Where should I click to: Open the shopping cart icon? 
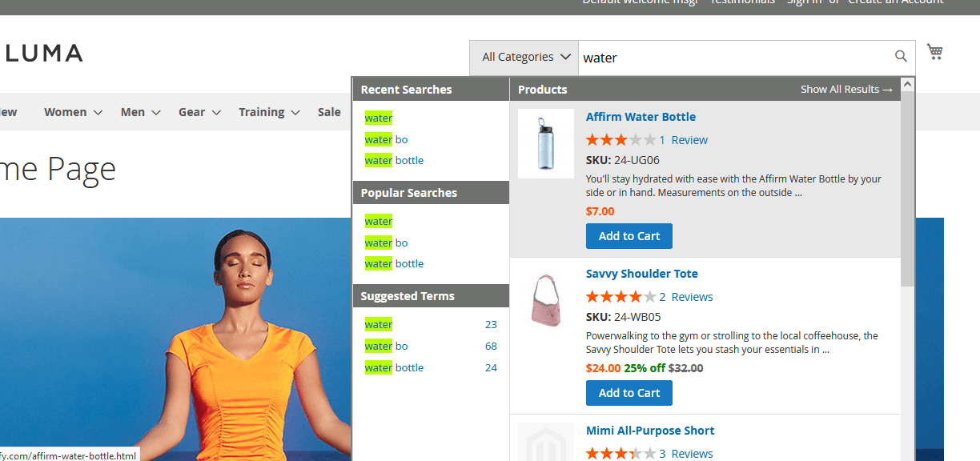tap(934, 53)
